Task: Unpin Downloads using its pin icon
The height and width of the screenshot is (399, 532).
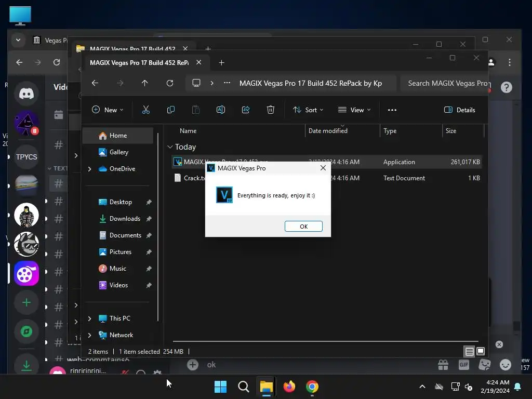Action: tap(149, 219)
